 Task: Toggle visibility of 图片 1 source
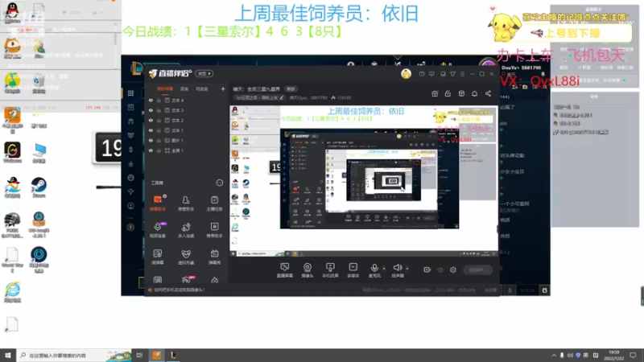[151, 140]
